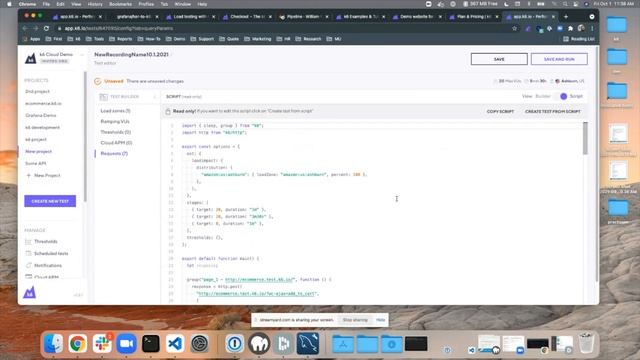Open the Marketing bookmarks folder
This screenshot has height=360, width=640.
tap(258, 39)
